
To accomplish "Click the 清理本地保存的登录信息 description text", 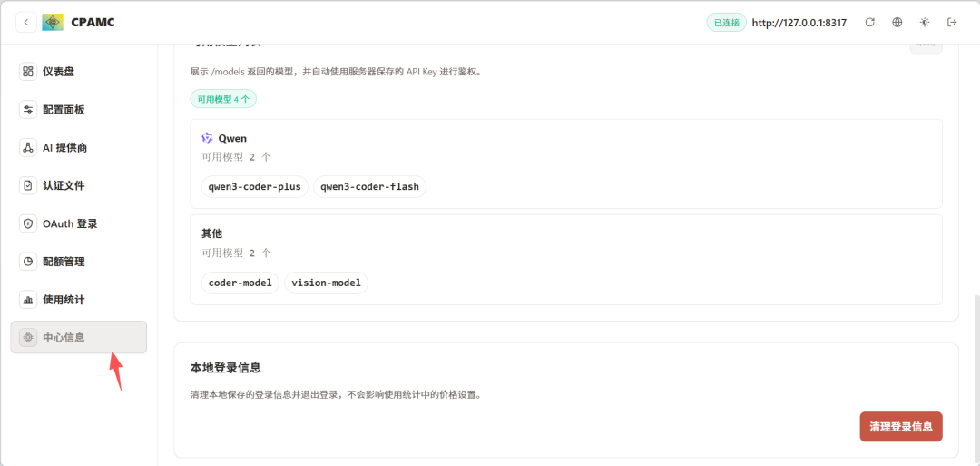I will 337,395.
